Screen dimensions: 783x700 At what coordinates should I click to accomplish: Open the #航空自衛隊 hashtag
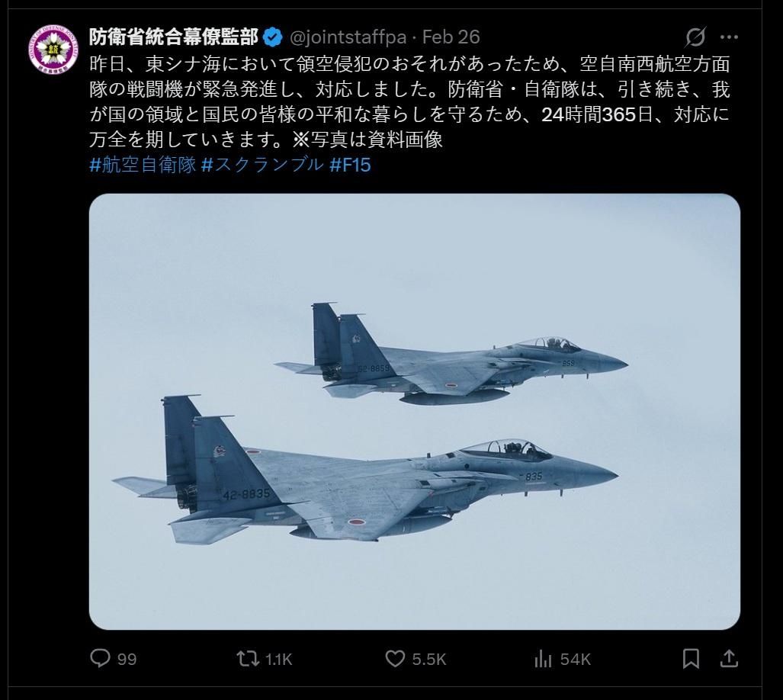click(x=143, y=165)
